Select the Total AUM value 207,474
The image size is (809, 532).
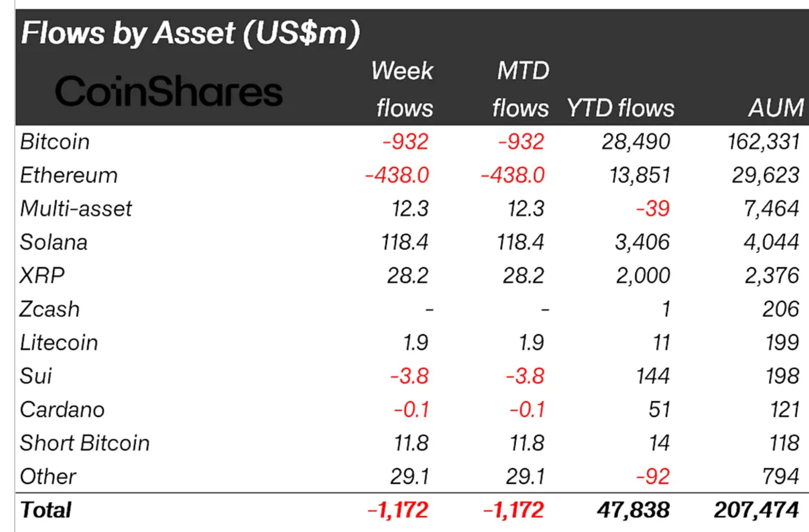point(756,510)
